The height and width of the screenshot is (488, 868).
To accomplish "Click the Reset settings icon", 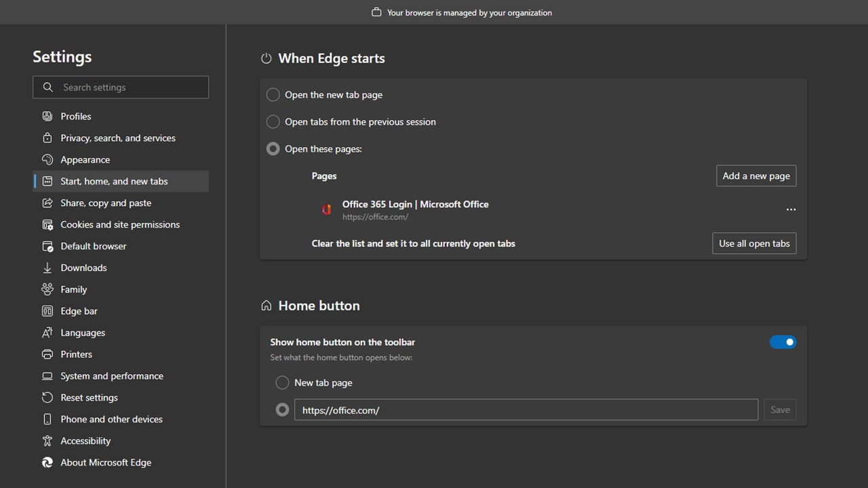I will click(x=47, y=398).
